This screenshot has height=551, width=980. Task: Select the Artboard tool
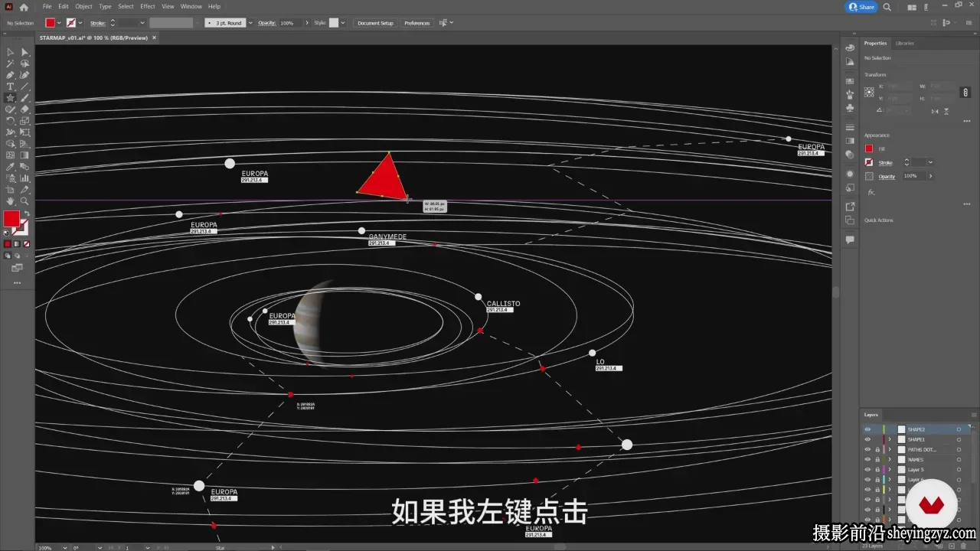[x=10, y=190]
